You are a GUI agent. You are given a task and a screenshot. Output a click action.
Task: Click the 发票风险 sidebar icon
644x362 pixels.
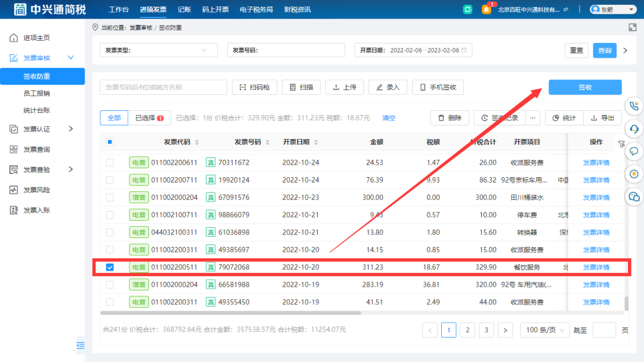point(14,190)
